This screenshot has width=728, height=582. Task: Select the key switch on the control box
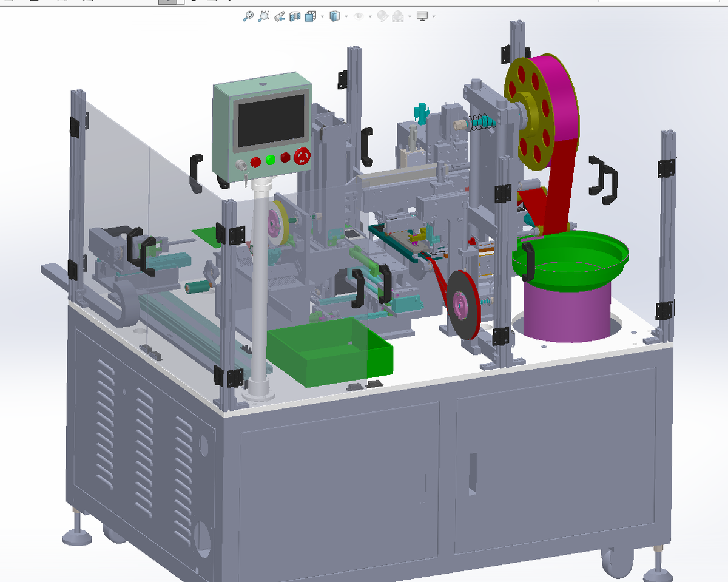tap(241, 164)
